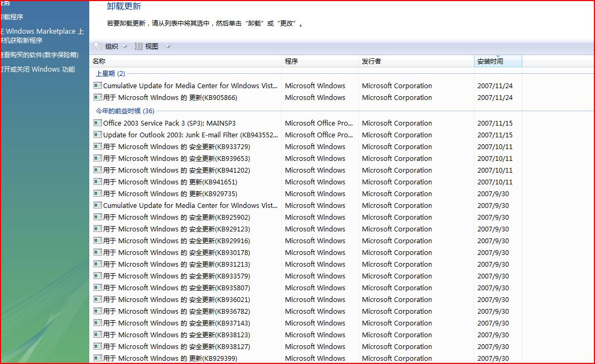Select the icon for security update KB925902
Viewport: 595px width, 364px height.
pyautogui.click(x=97, y=217)
